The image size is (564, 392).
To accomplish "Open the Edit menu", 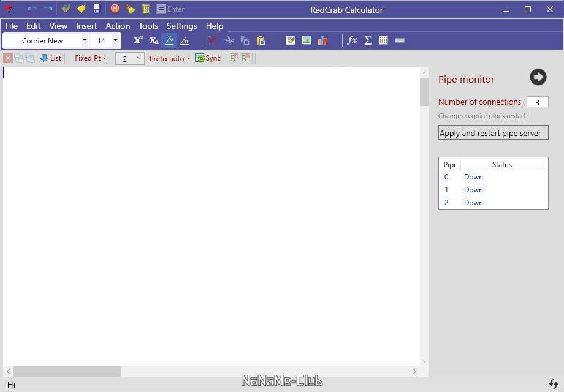I will 34,26.
